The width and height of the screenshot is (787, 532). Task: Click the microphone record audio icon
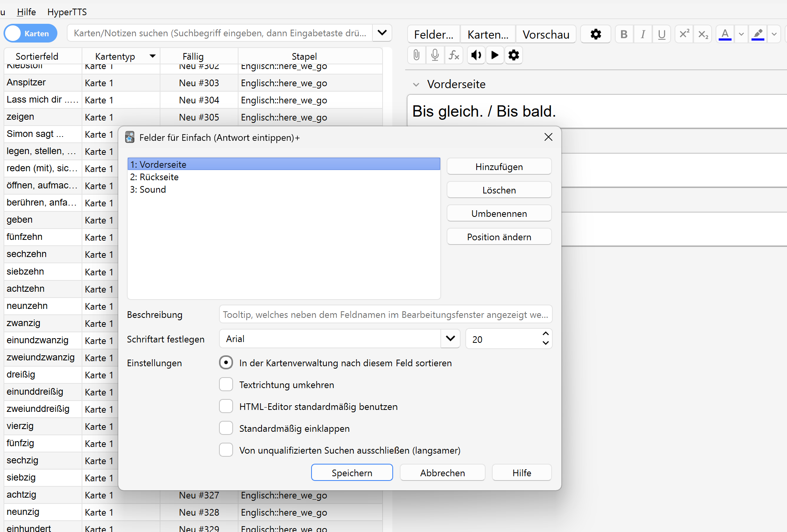435,55
